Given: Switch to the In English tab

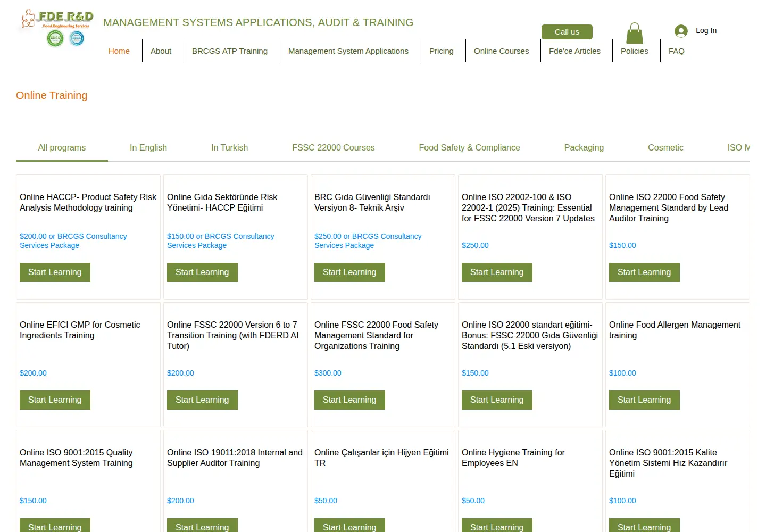Looking at the screenshot, I should pyautogui.click(x=148, y=148).
